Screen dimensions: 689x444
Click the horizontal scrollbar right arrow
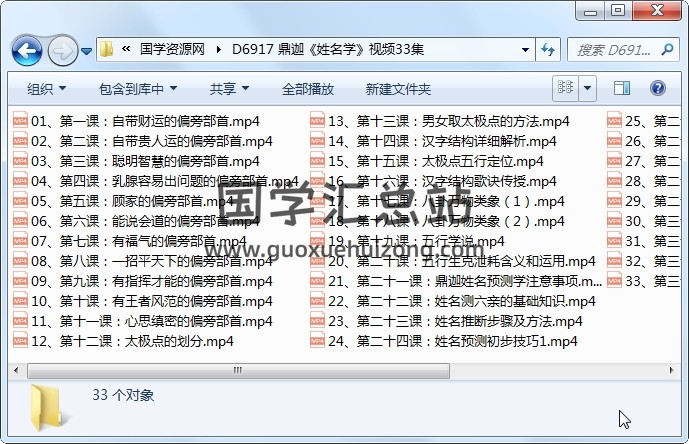(671, 370)
